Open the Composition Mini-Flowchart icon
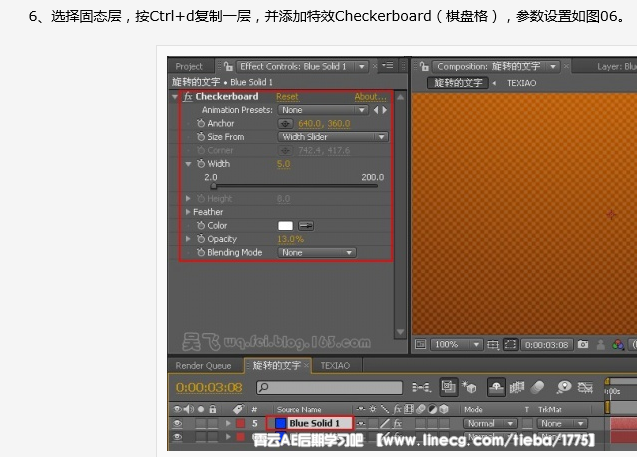This screenshot has height=457, width=637. pos(421,387)
